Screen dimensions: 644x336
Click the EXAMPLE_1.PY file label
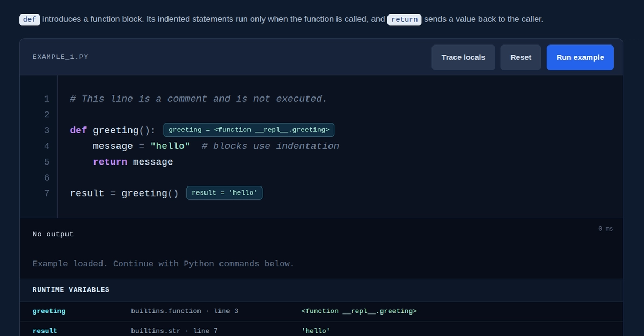(x=60, y=57)
